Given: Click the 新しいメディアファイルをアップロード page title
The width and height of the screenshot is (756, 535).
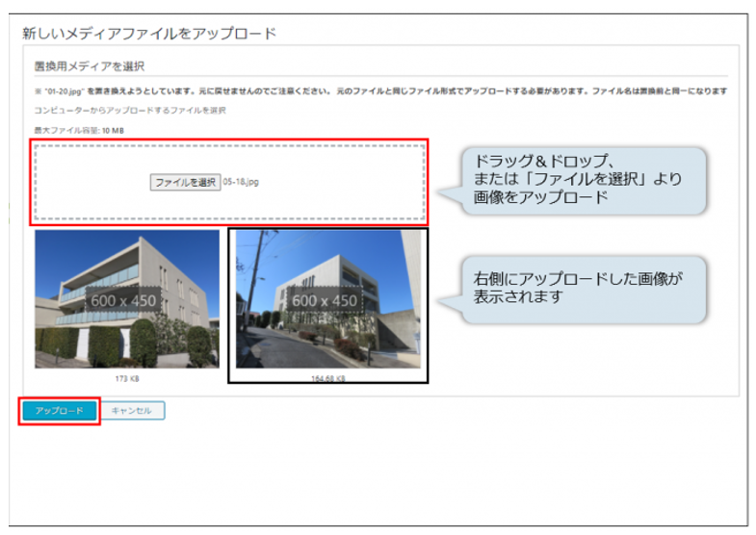Looking at the screenshot, I should pyautogui.click(x=149, y=34).
